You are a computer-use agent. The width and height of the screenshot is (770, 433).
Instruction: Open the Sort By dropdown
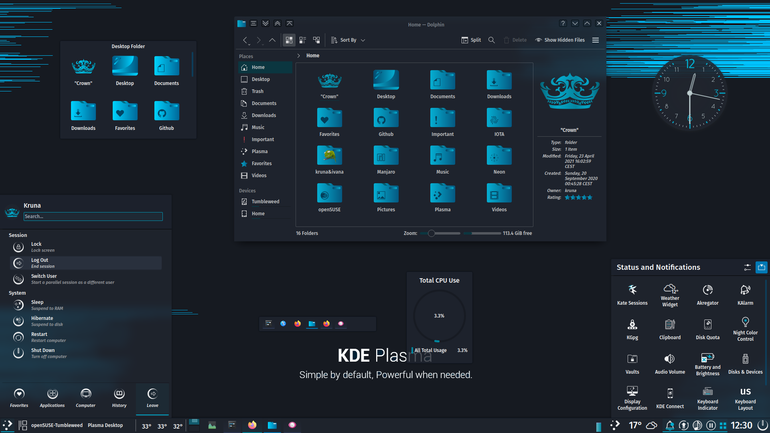coord(348,40)
